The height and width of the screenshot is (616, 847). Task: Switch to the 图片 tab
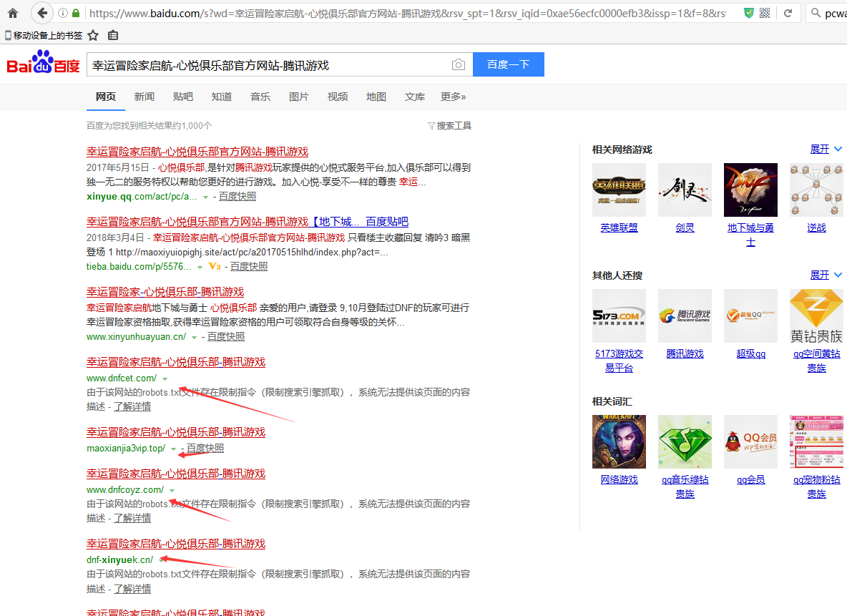(299, 97)
